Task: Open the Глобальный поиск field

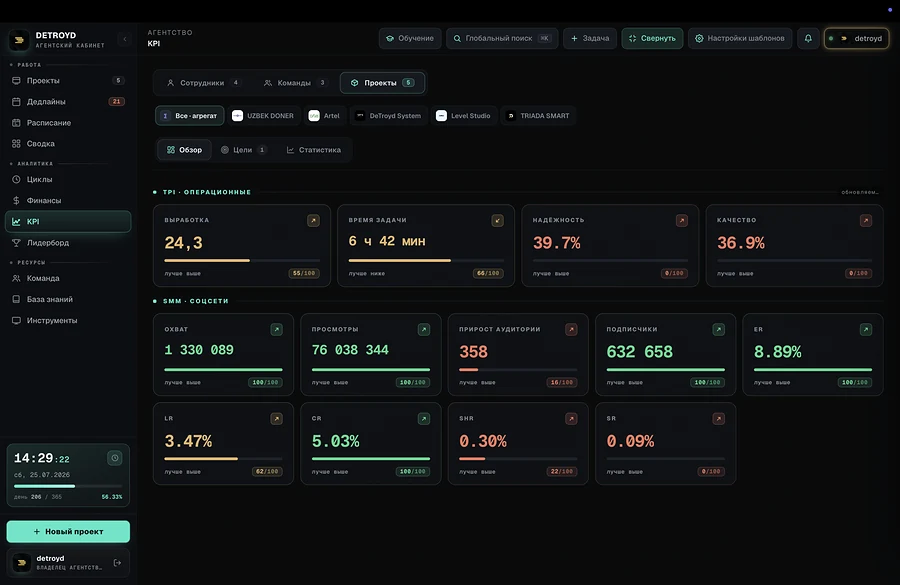Action: [502, 38]
